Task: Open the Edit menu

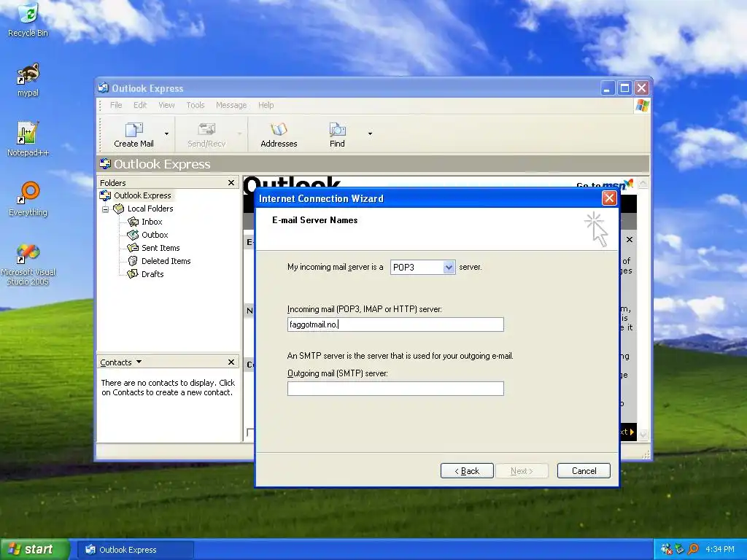Action: coord(139,105)
